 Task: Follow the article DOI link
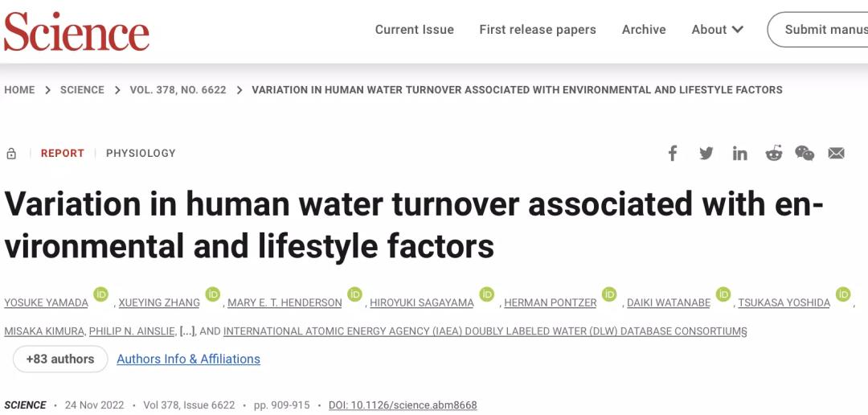(x=403, y=405)
